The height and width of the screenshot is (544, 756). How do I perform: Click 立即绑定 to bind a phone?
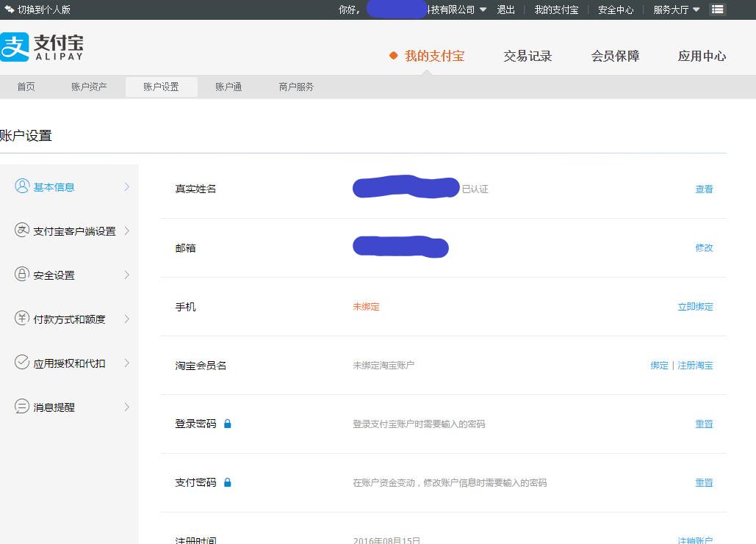[694, 307]
